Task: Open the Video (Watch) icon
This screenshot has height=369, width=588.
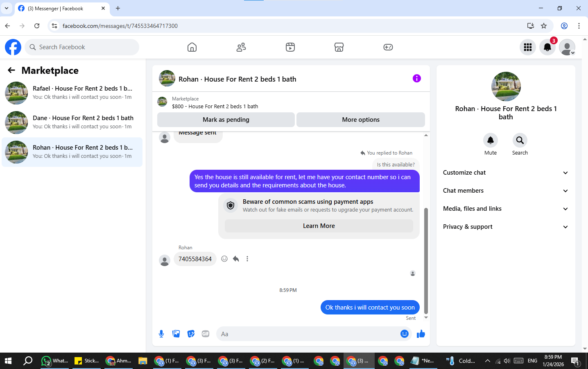Action: pos(290,47)
